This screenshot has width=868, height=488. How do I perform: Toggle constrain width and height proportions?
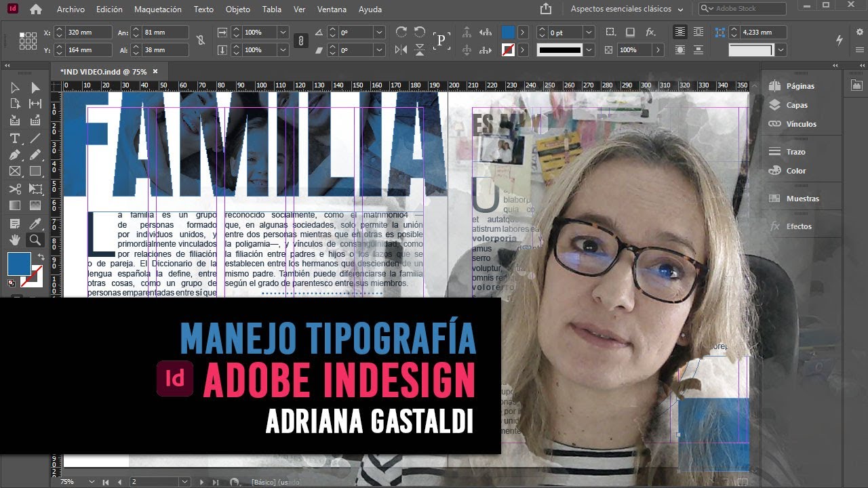(x=201, y=41)
